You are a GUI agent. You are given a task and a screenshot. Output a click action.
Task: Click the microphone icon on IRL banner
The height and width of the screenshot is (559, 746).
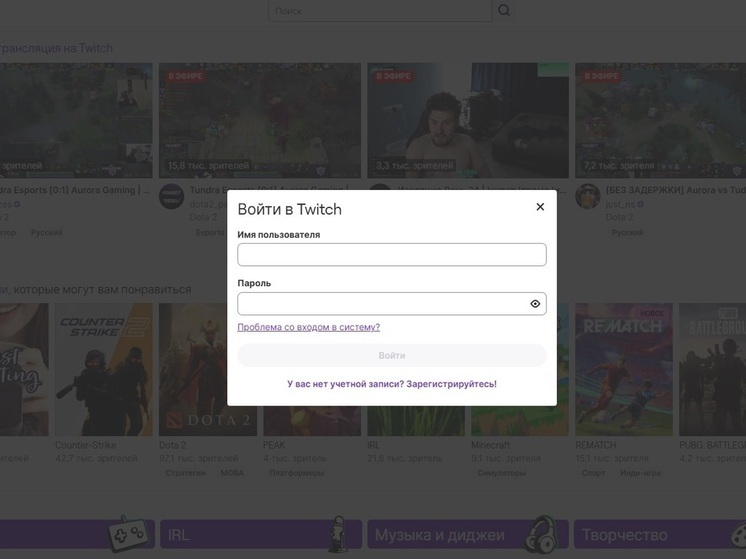(339, 534)
